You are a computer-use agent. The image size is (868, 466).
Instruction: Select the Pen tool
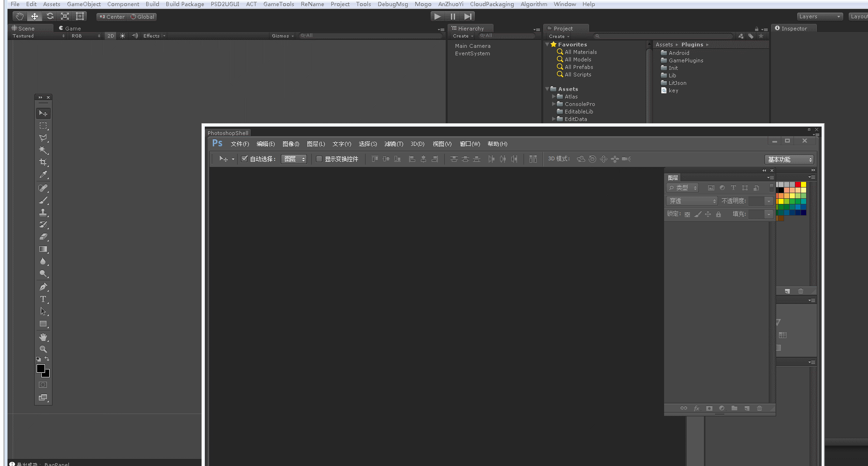[x=44, y=287]
